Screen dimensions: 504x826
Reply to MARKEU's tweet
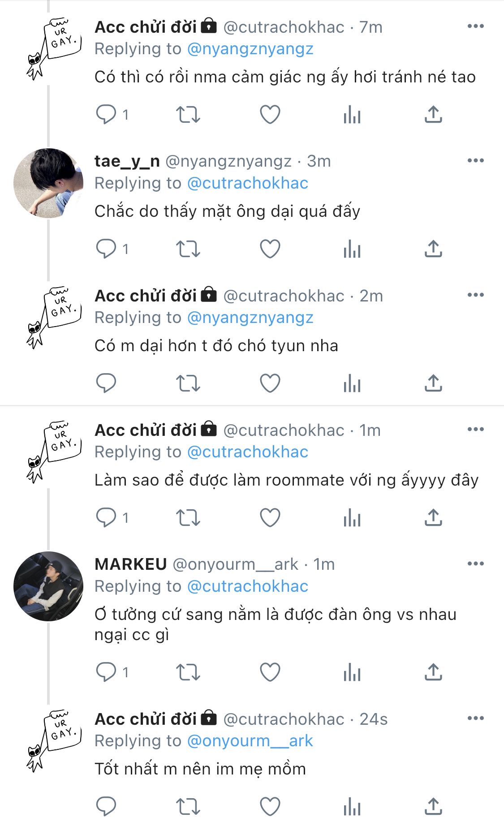coord(106,672)
